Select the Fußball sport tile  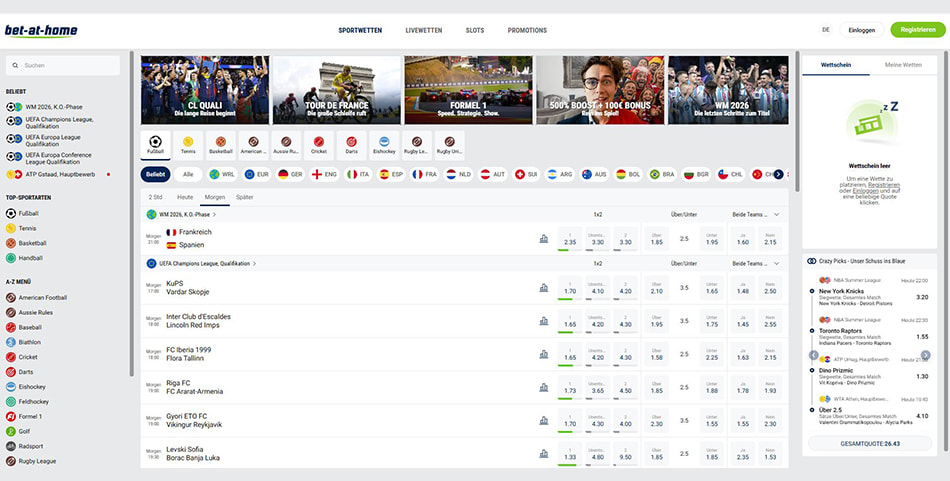pos(155,145)
